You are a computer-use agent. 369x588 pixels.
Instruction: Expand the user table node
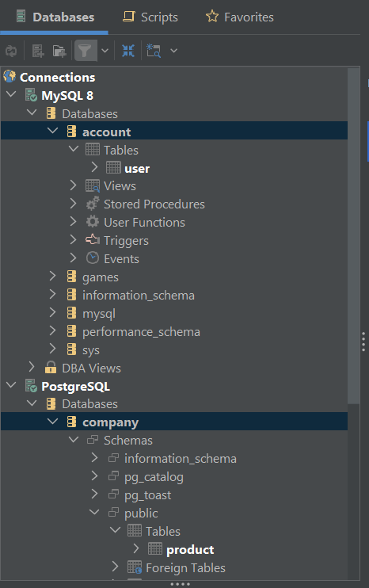pyautogui.click(x=94, y=167)
